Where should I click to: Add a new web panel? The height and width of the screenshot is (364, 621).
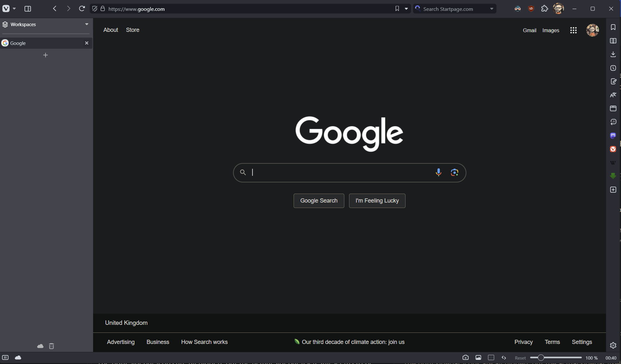coord(613,190)
